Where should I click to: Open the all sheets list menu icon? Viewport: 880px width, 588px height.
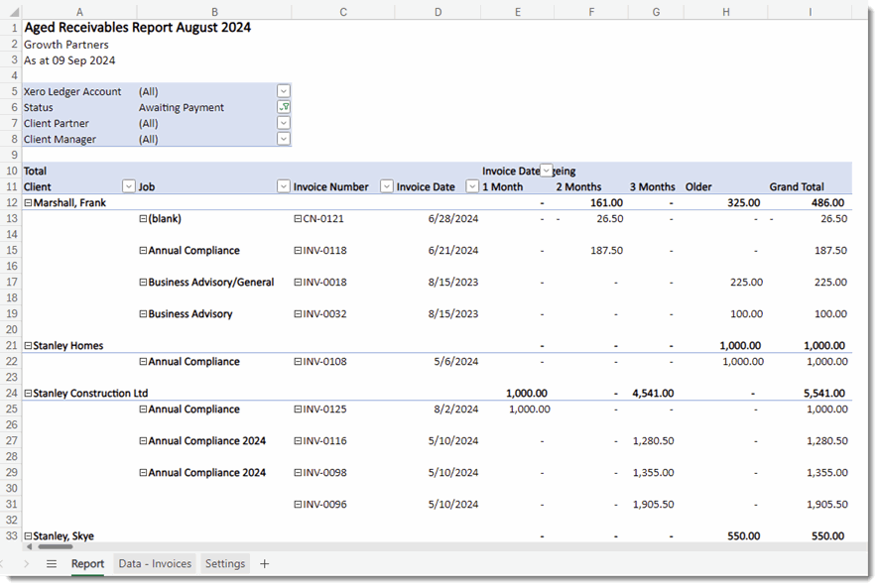[x=51, y=564]
